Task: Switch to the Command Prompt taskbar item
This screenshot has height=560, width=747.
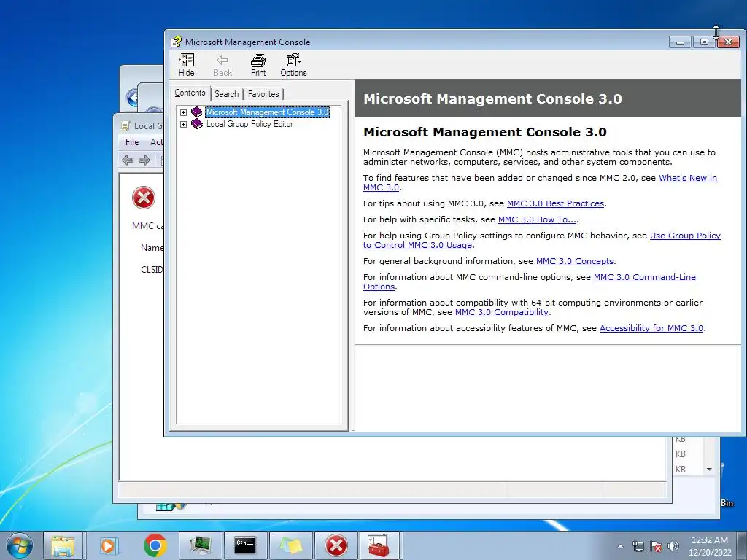Action: (x=245, y=545)
